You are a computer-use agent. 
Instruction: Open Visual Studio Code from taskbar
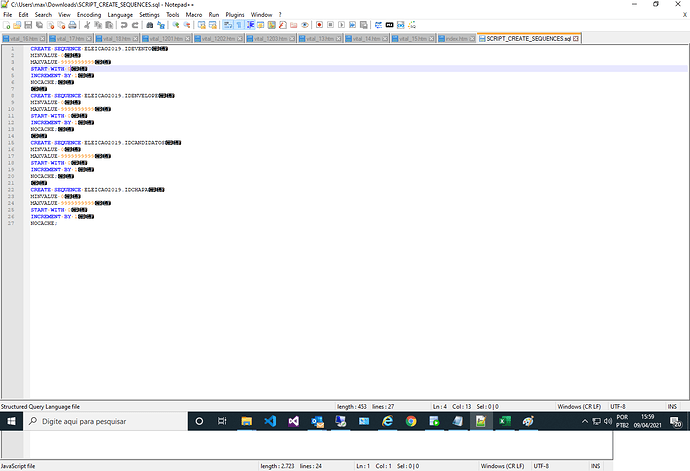point(270,421)
